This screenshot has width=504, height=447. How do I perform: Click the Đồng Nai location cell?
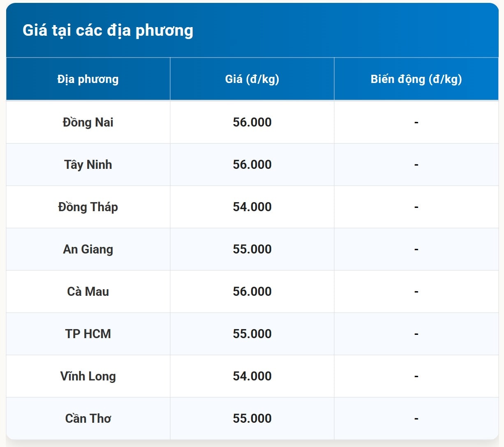pyautogui.click(x=88, y=122)
